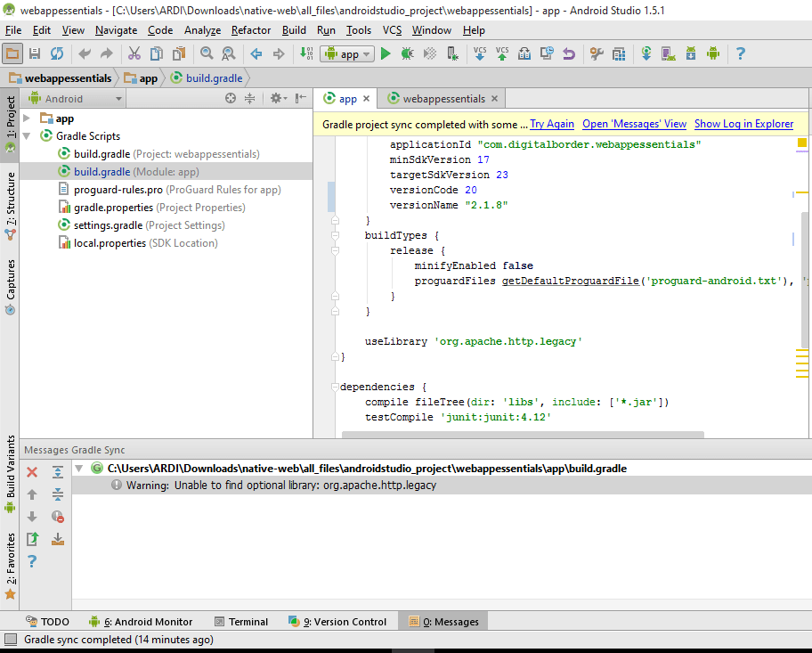812x653 pixels.
Task: Click the Debug app bug icon
Action: (408, 53)
